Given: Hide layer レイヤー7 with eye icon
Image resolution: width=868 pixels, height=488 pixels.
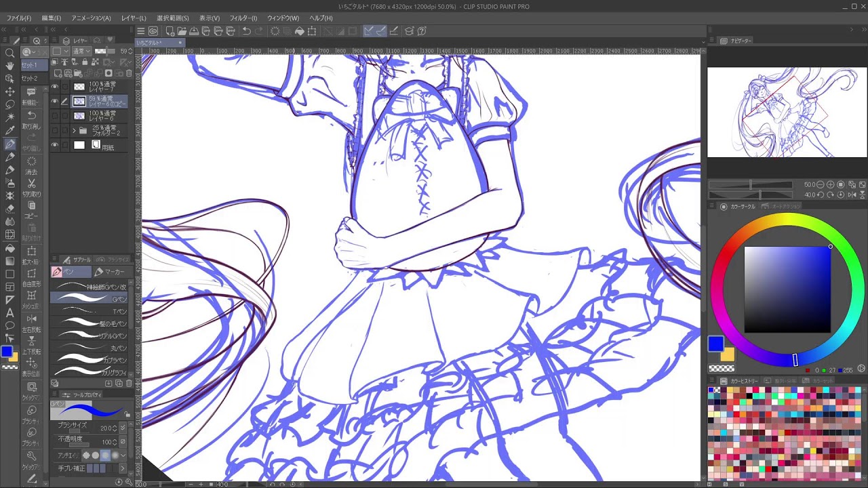Looking at the screenshot, I should (55, 87).
